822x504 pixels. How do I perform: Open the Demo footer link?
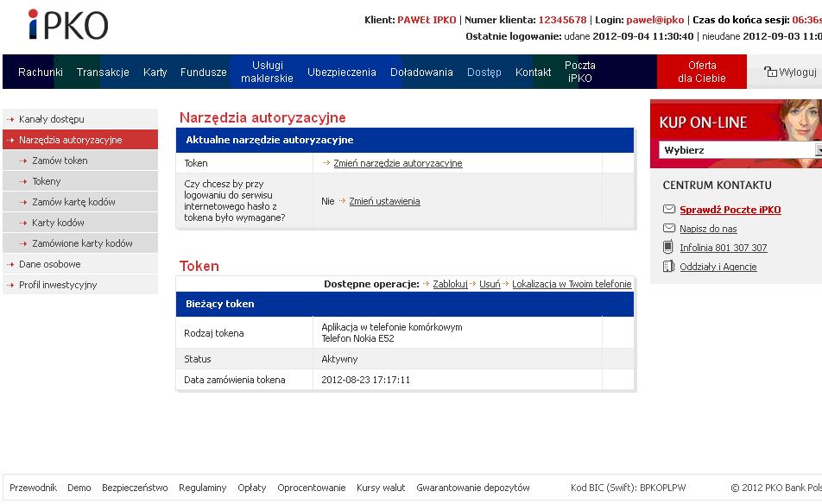pos(79,488)
